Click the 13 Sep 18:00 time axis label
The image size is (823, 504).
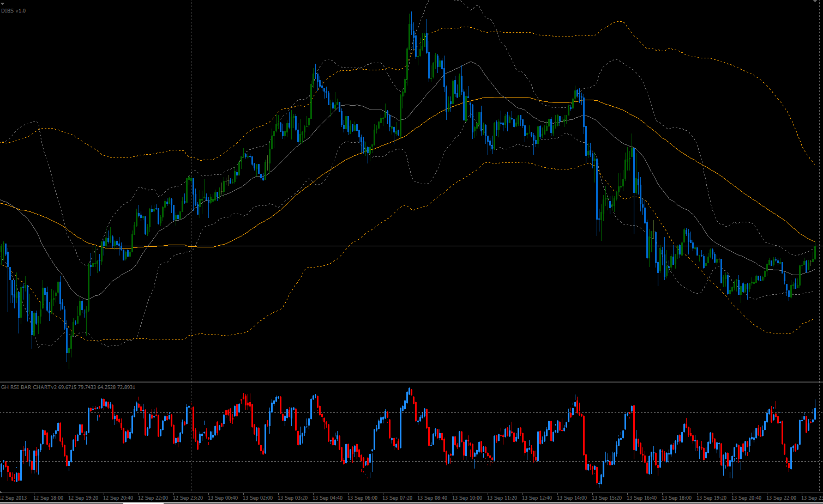point(676,498)
